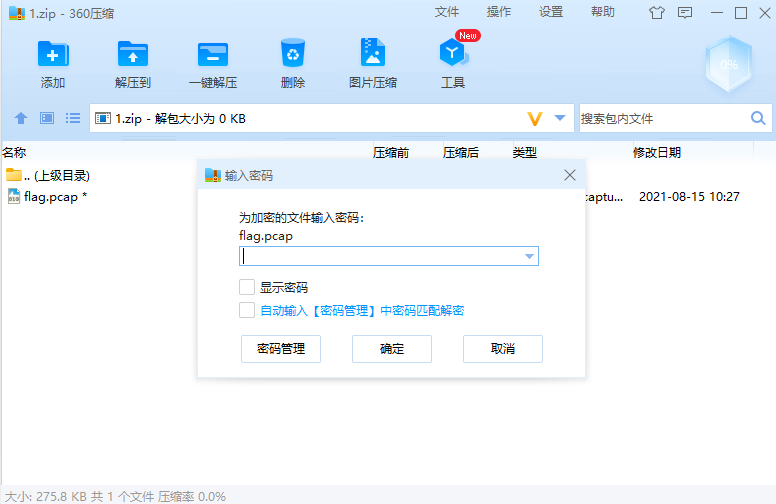Click the 自动输入【密码管理】中密码匹配解密 link
The width and height of the screenshot is (776, 504).
pos(362,311)
